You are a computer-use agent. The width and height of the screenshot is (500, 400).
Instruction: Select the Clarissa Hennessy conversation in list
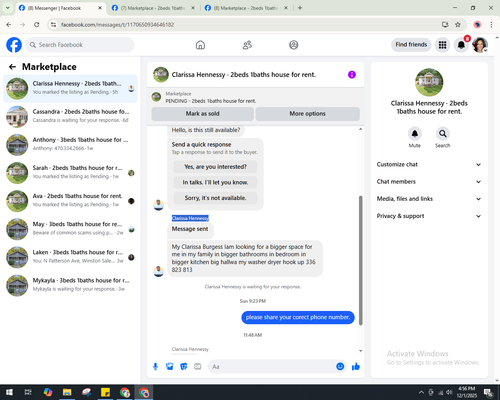click(70, 89)
